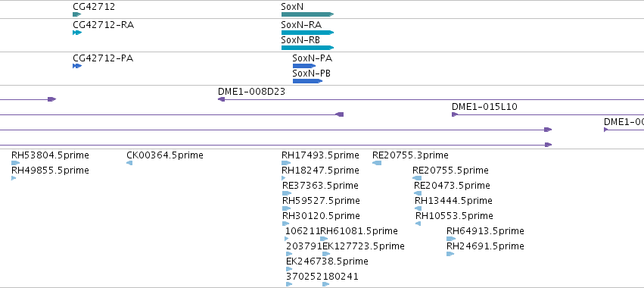Select the SoxN-RB transcript bar
This screenshot has height=288, width=644.
click(308, 48)
